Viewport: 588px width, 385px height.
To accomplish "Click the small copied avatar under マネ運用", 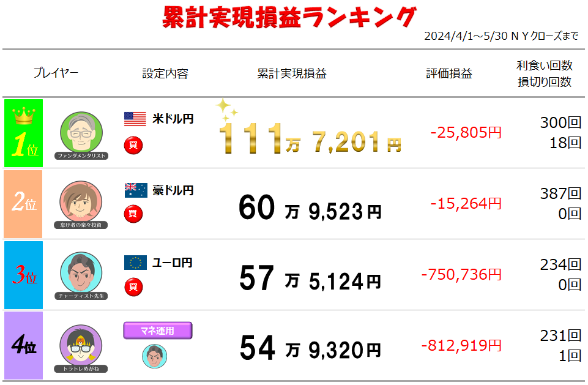I will [x=155, y=356].
